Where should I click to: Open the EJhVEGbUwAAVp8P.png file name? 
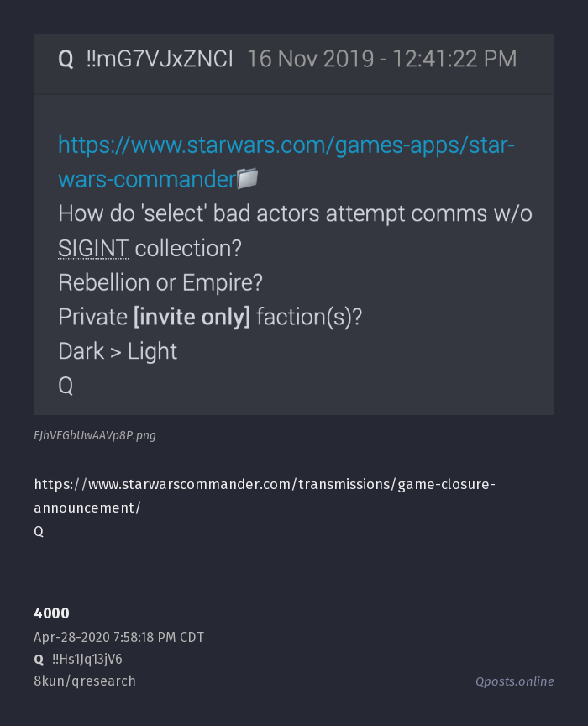click(95, 436)
